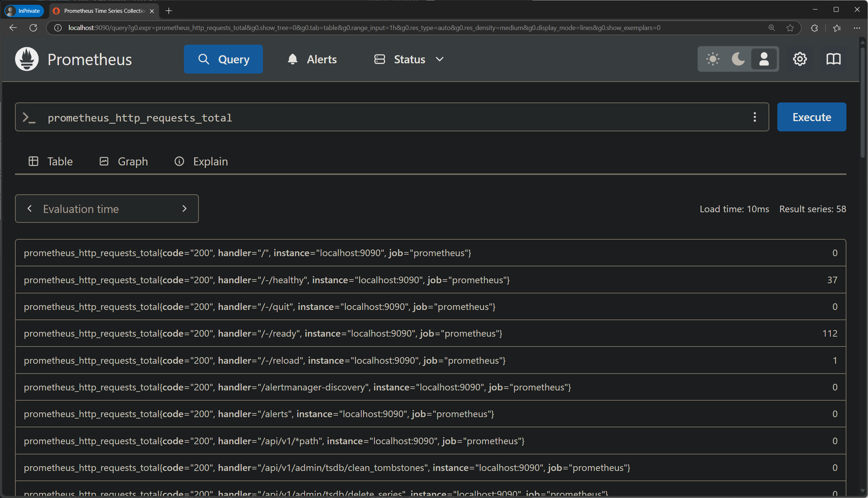The height and width of the screenshot is (498, 868).
Task: Open browser extensions icon
Action: click(814, 28)
